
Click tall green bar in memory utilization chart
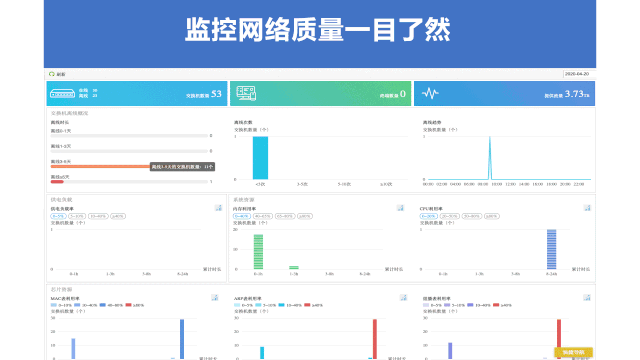click(x=258, y=252)
